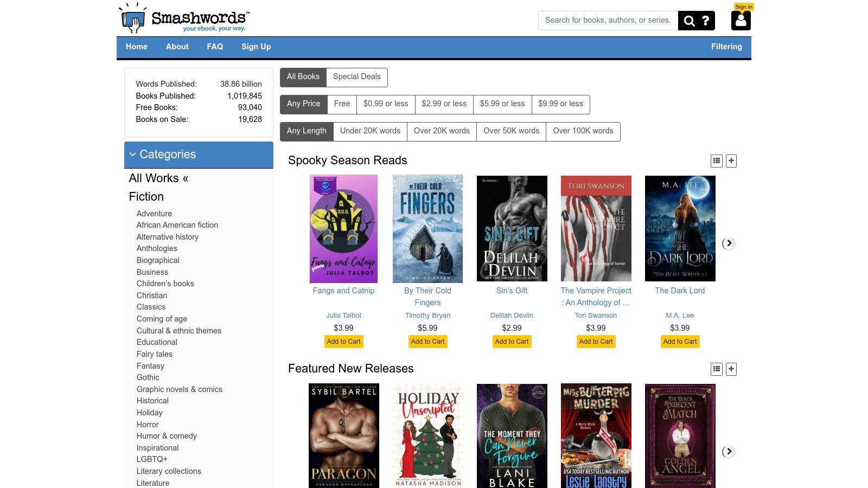Switch price filter to $2.99 or less
The width and height of the screenshot is (868, 488).
point(444,104)
